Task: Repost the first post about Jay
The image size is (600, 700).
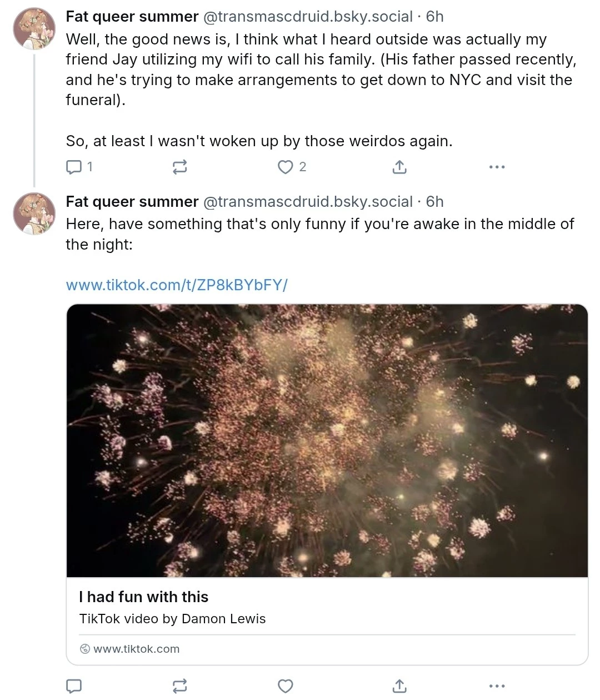Action: 179,167
